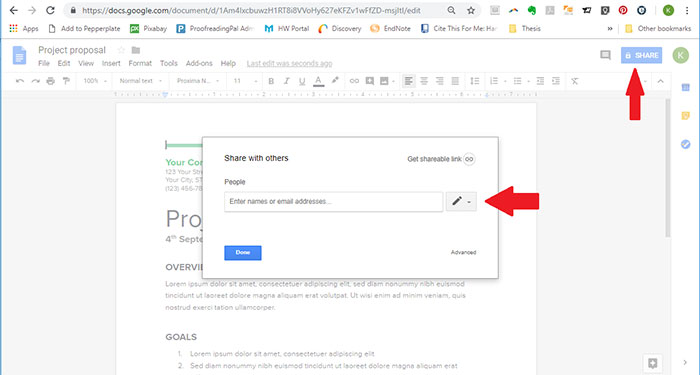Increase the indent
Screen dimensions: 700x375
pos(556,81)
